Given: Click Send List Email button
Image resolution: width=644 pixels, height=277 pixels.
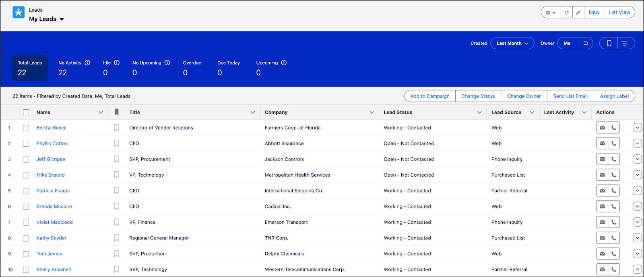Looking at the screenshot, I should [x=570, y=96].
